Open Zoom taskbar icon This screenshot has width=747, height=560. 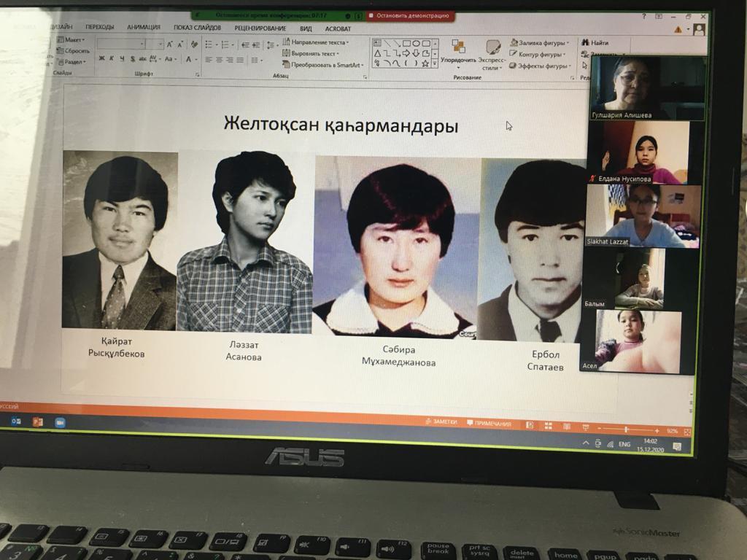60,422
